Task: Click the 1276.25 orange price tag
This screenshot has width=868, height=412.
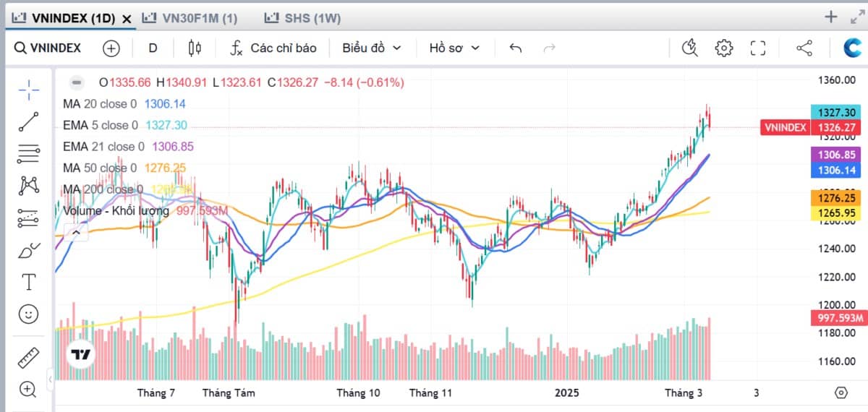Action: [x=838, y=197]
